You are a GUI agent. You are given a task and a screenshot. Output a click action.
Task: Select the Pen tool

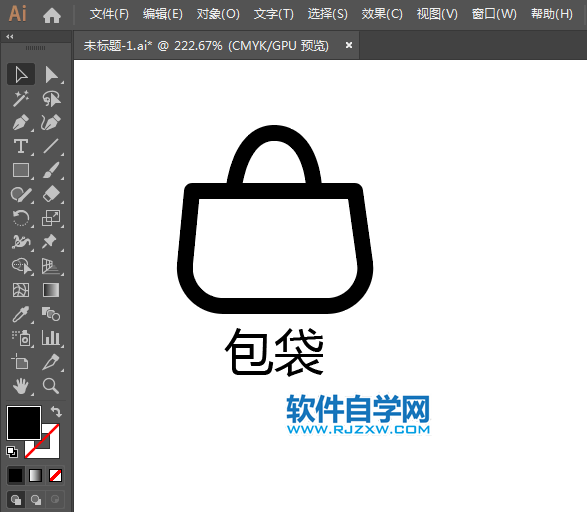21,122
